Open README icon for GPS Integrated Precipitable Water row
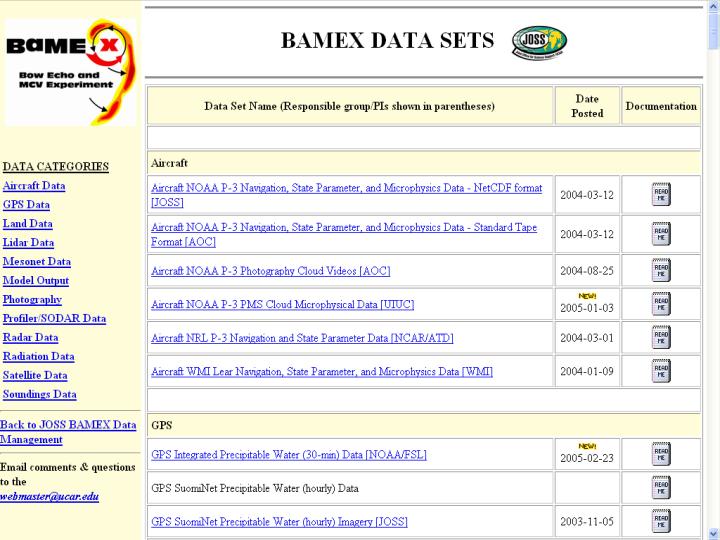 tap(661, 454)
